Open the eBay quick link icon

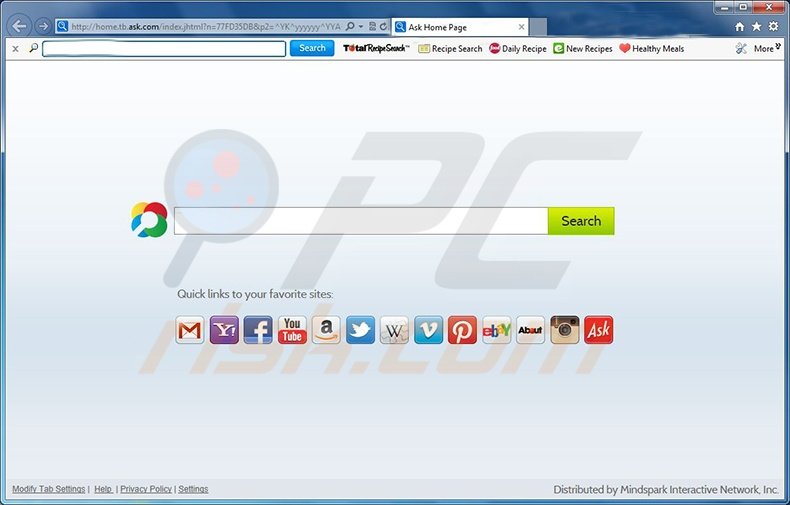coord(497,330)
